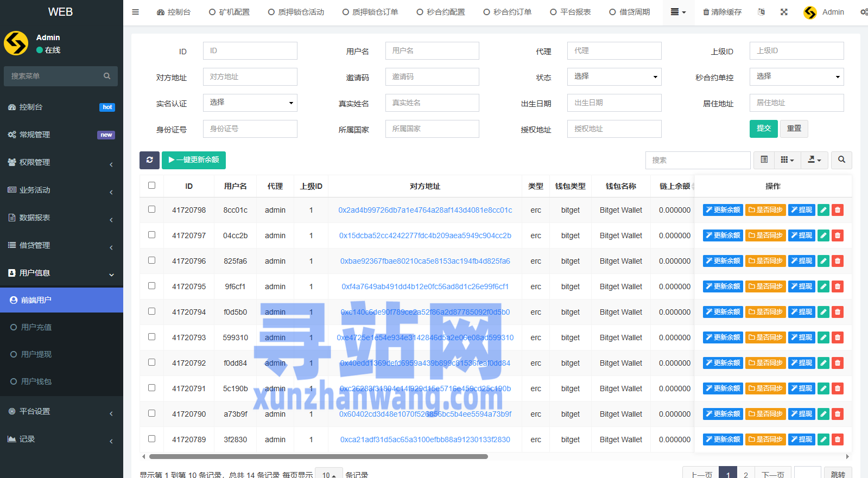Open the 实名认证 select dropdown
The image size is (868, 478).
coord(250,103)
